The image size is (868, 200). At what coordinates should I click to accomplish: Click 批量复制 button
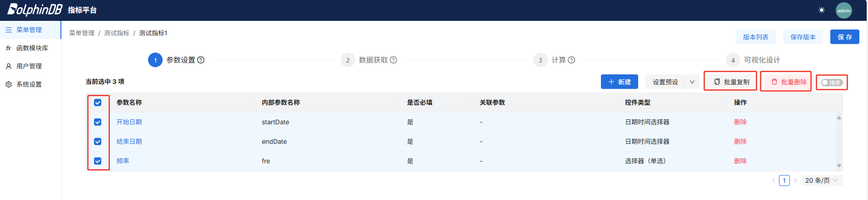731,82
